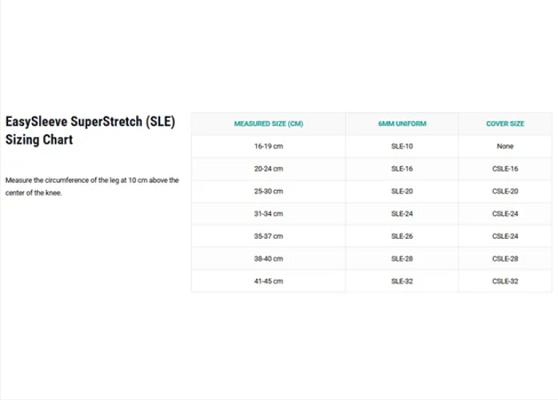Viewport: 558px width, 400px height.
Task: Click the CSLE-16 cover size cell
Action: (505, 169)
